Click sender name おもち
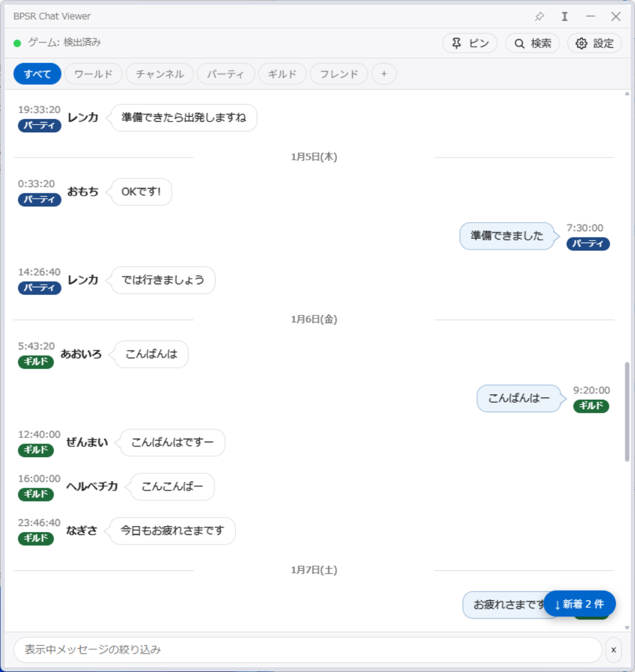Image resolution: width=635 pixels, height=672 pixels. (83, 191)
